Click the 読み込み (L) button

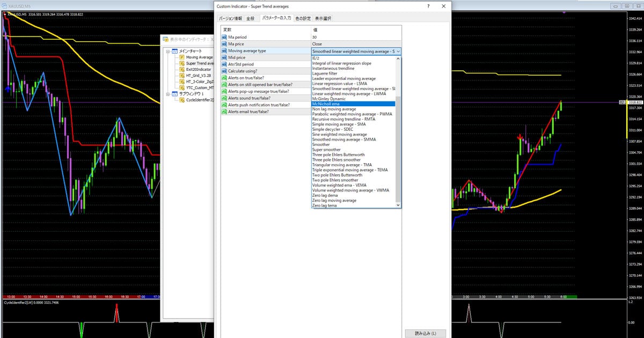(x=425, y=333)
